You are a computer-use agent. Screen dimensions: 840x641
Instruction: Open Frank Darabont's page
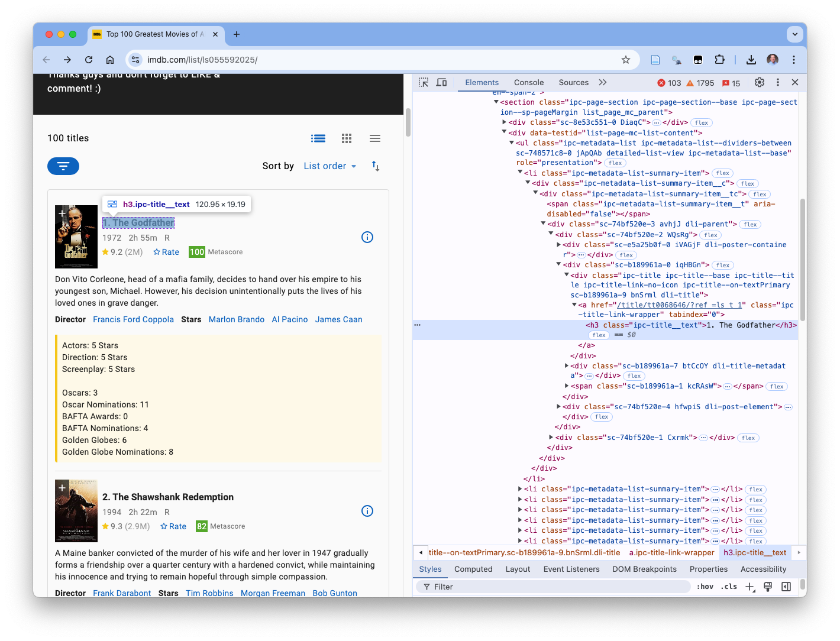coord(122,593)
